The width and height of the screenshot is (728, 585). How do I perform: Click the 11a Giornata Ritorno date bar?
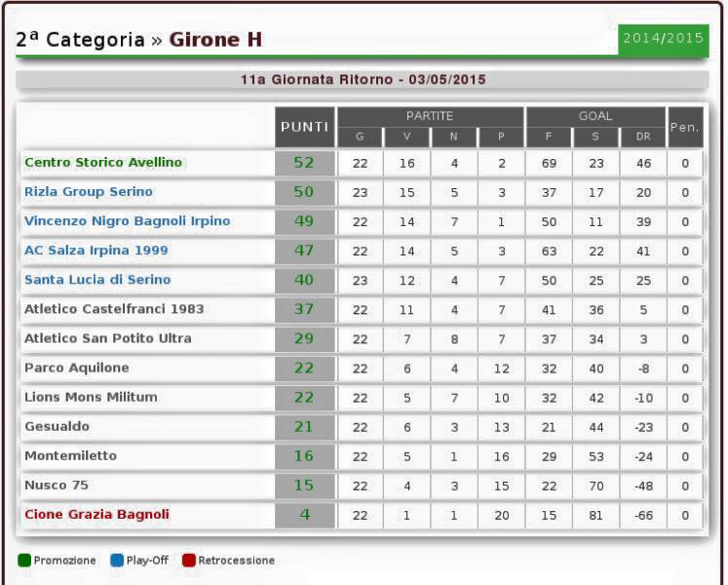(x=363, y=80)
